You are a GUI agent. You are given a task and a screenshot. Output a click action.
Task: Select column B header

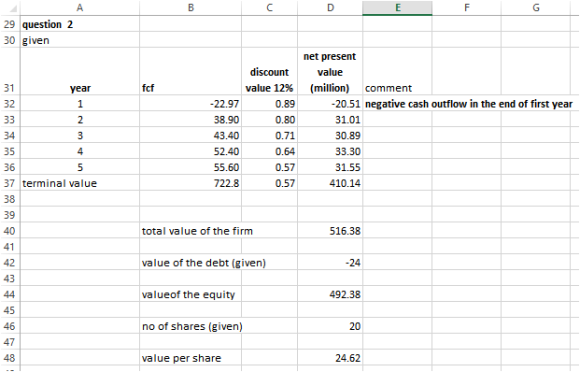pyautogui.click(x=190, y=7)
